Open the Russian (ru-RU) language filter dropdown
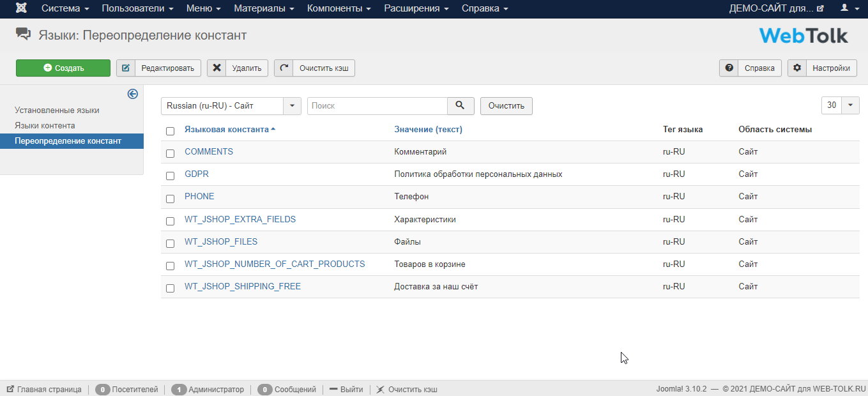This screenshot has width=868, height=396. click(231, 105)
